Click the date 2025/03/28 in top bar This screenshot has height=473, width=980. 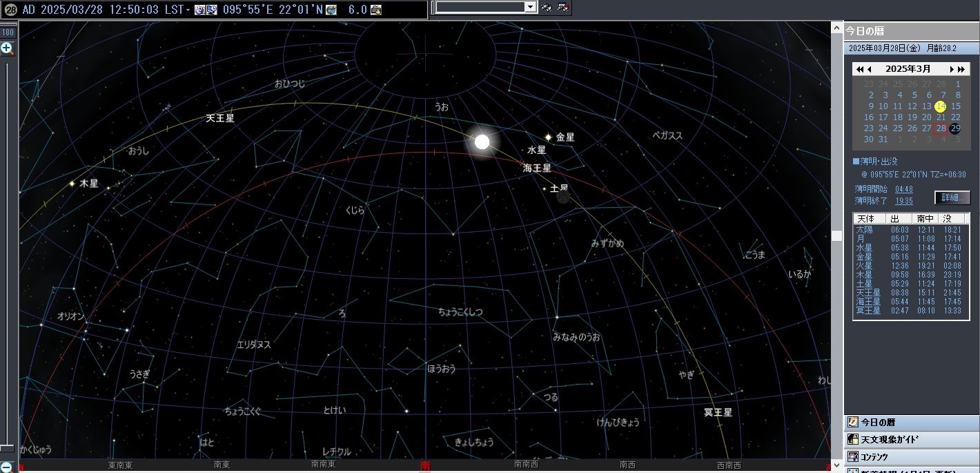click(x=71, y=10)
